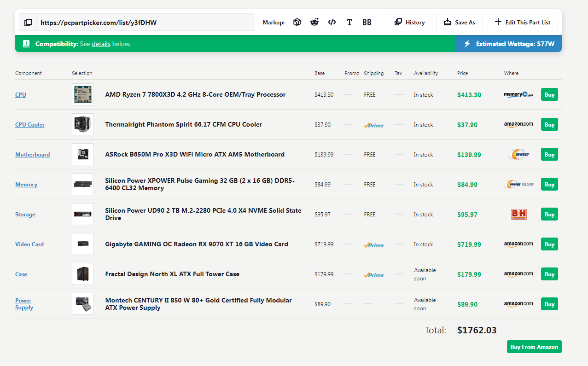The image size is (588, 366).
Task: Select PCPartPicker markup box icon
Action: pyautogui.click(x=297, y=22)
